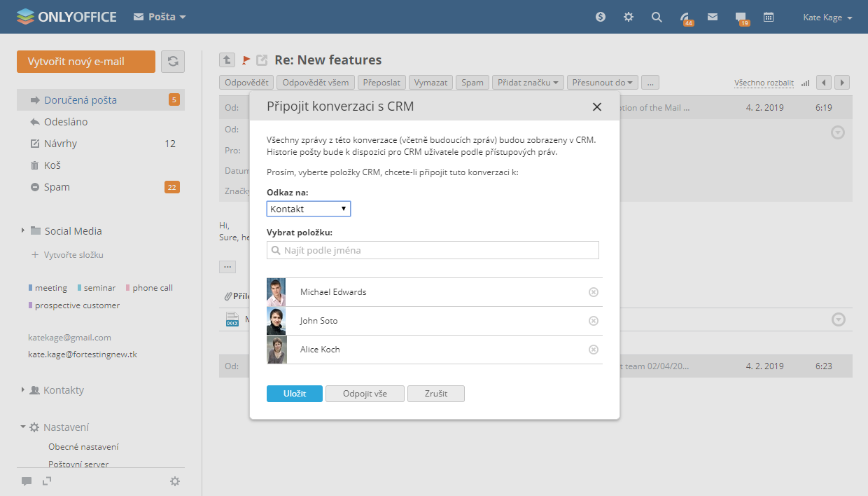
Task: Click the Odpojit vše button
Action: (x=365, y=394)
